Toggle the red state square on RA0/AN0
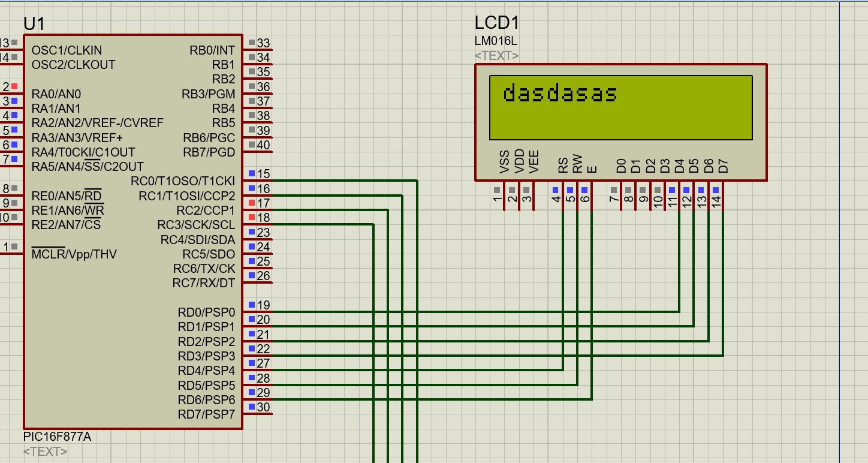 [x=13, y=87]
